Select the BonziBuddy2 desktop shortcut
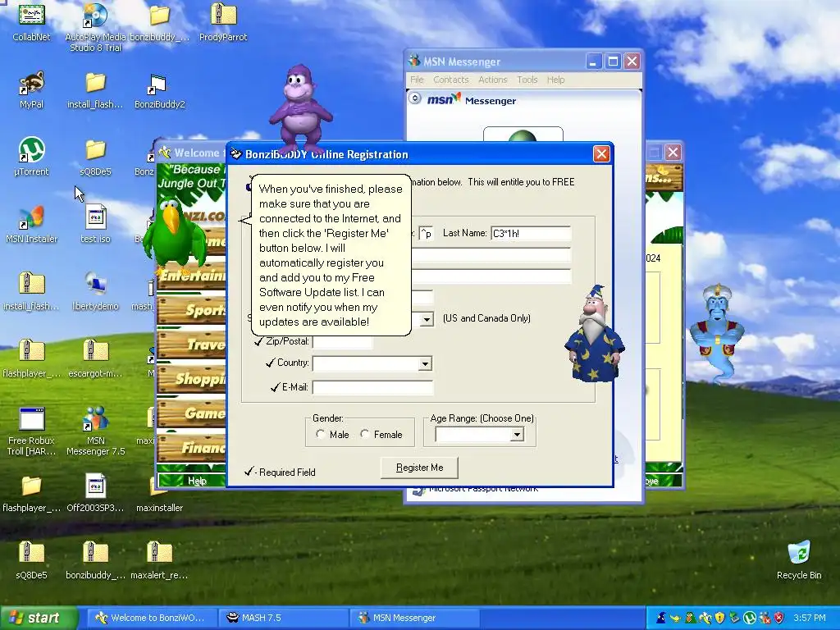The width and height of the screenshot is (840, 630). point(159,91)
